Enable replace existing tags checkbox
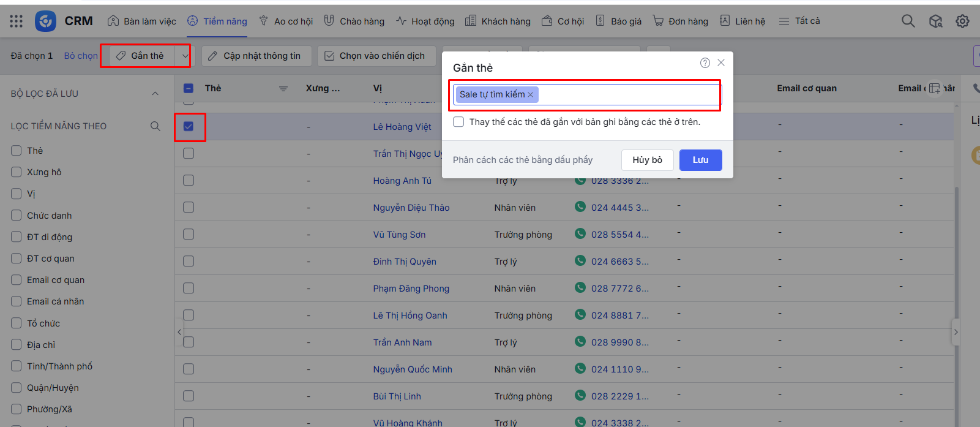Image resolution: width=980 pixels, height=427 pixels. (458, 122)
